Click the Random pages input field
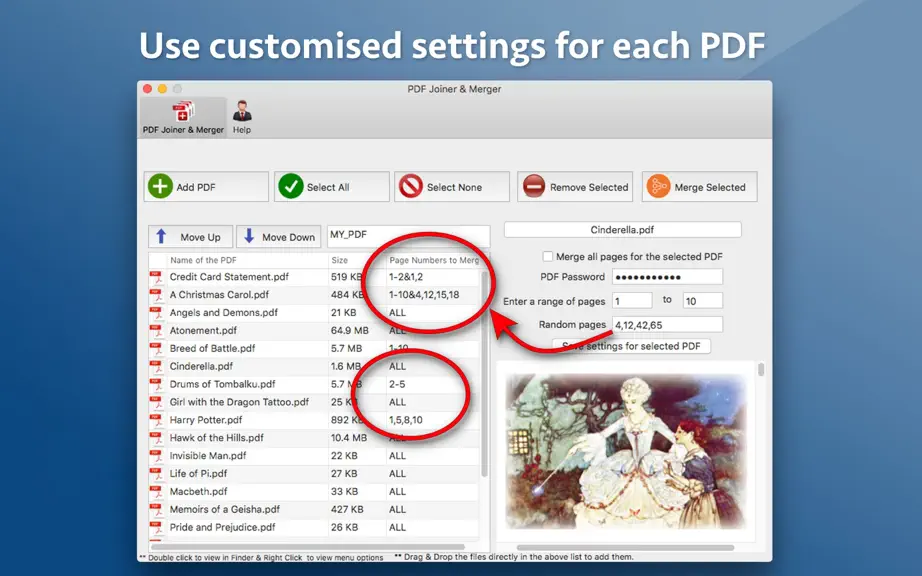This screenshot has width=922, height=576. coord(667,324)
